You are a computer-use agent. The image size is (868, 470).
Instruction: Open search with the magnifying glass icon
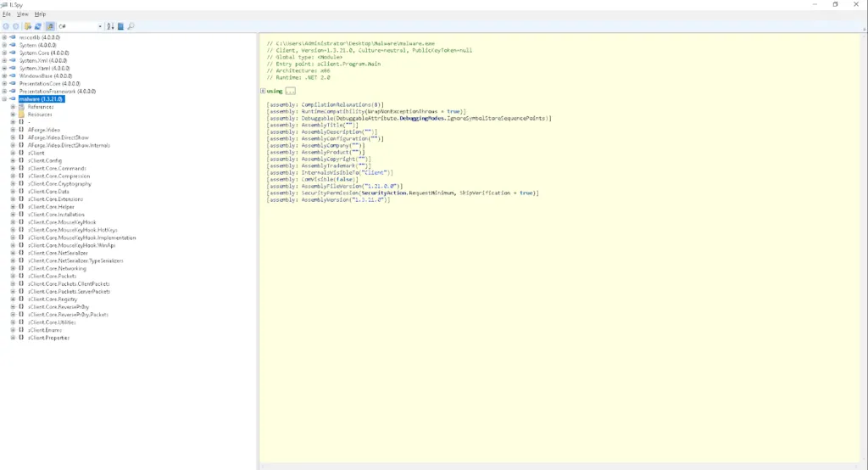click(131, 26)
